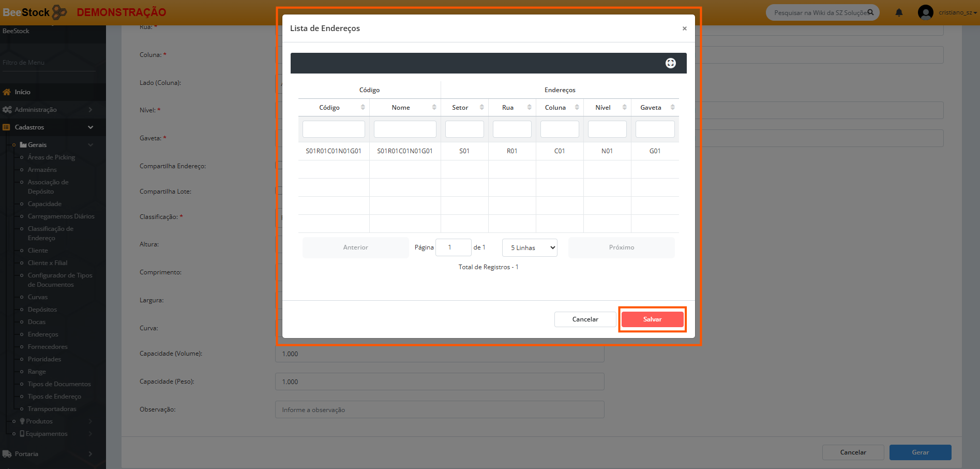The width and height of the screenshot is (980, 469).
Task: Click the user avatar icon
Action: (x=925, y=12)
